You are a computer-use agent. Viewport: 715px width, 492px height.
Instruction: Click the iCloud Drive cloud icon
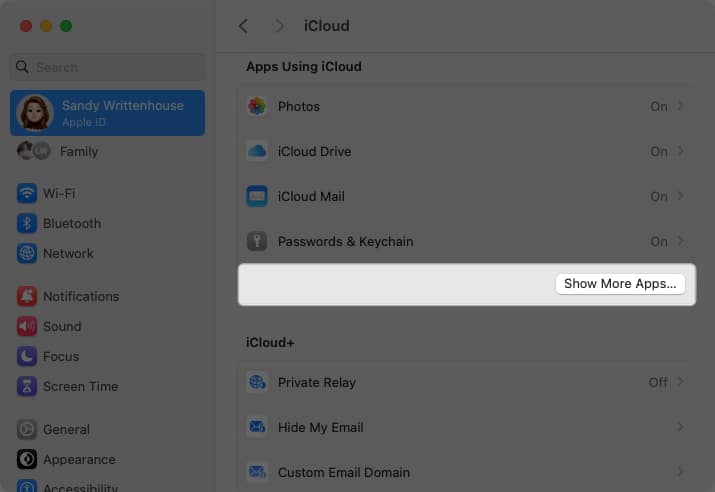click(x=257, y=151)
